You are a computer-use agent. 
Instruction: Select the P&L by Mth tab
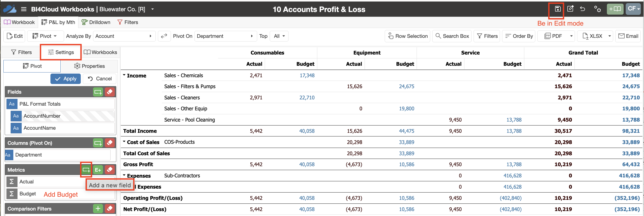coord(58,22)
